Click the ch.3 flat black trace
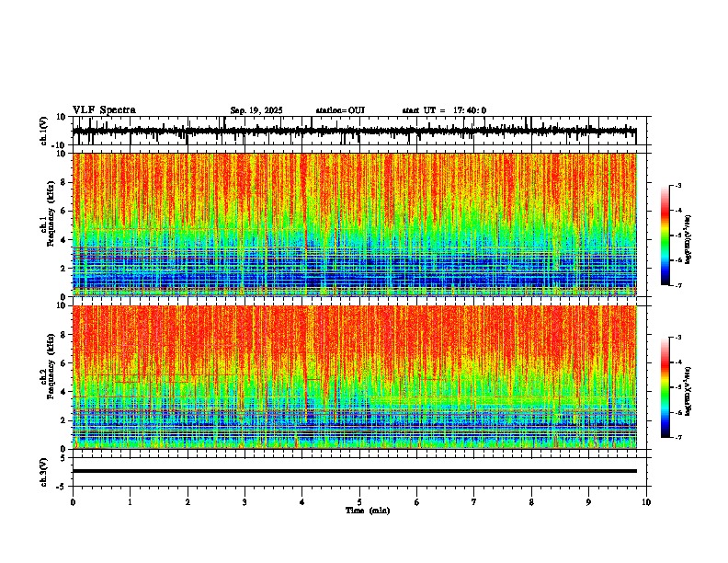728x563 pixels. click(354, 471)
